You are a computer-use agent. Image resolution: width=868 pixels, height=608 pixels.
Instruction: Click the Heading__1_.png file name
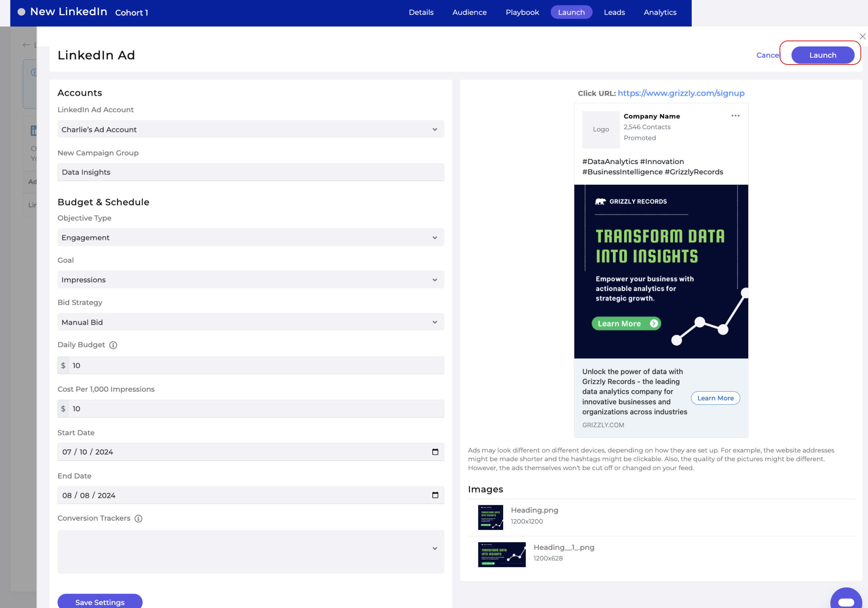pyautogui.click(x=564, y=547)
